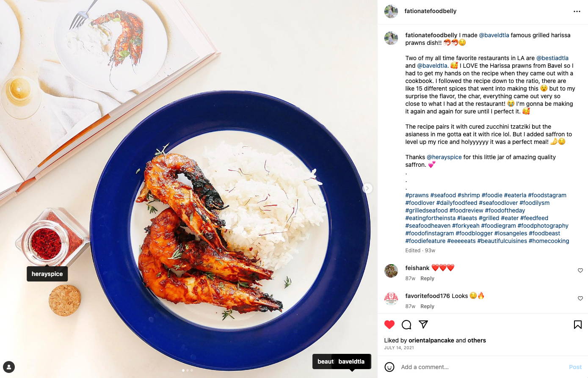Open the baveldtla photo tag

[351, 361]
